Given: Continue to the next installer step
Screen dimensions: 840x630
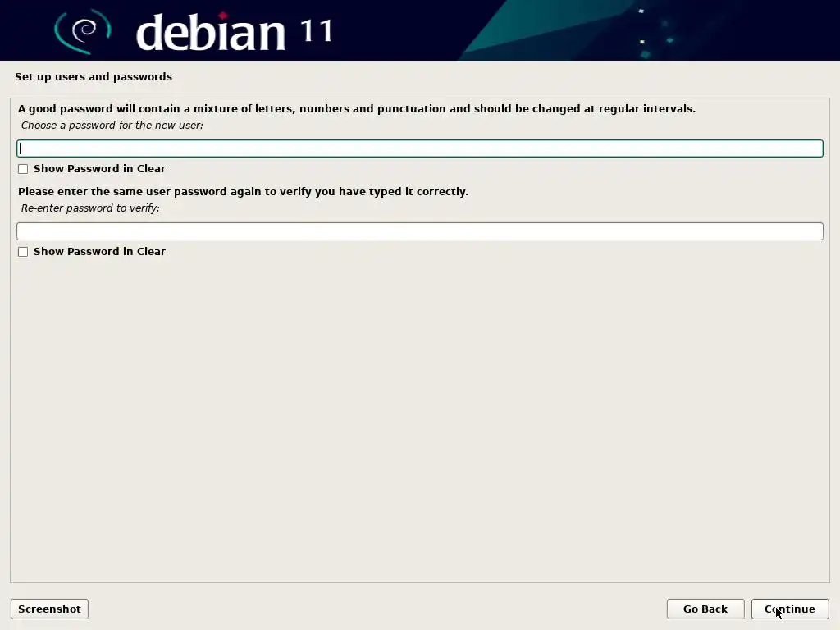Looking at the screenshot, I should click(x=790, y=609).
